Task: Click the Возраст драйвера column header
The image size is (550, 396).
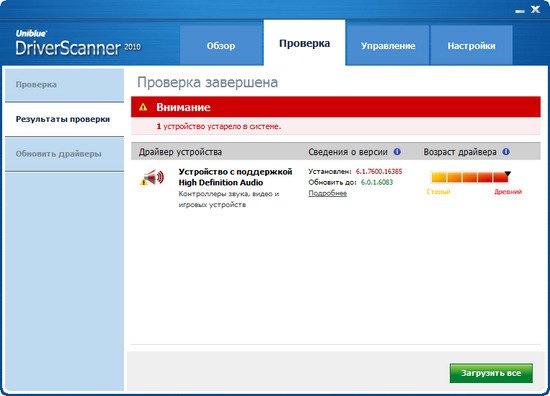Action: (x=460, y=152)
